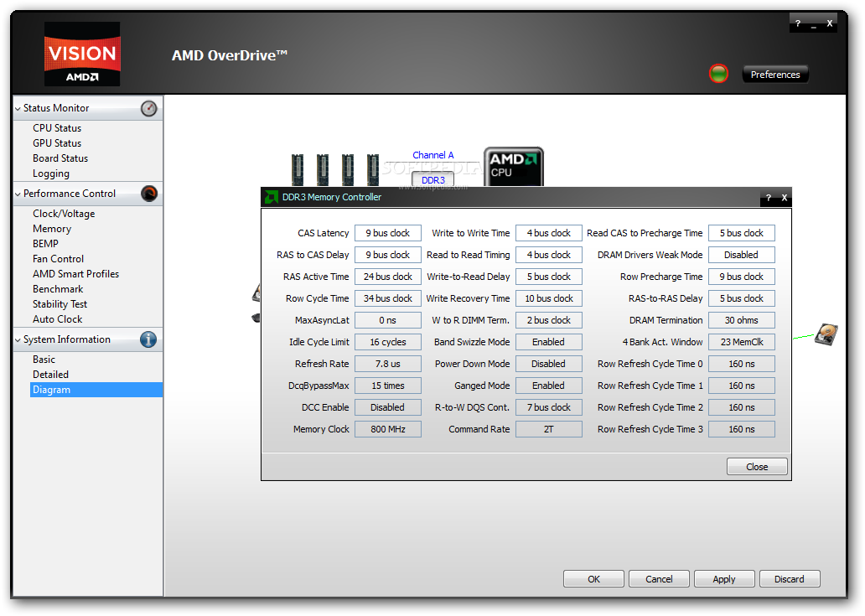The height and width of the screenshot is (616, 865).
Task: Open AMD Smart Profiles page
Action: [x=75, y=274]
